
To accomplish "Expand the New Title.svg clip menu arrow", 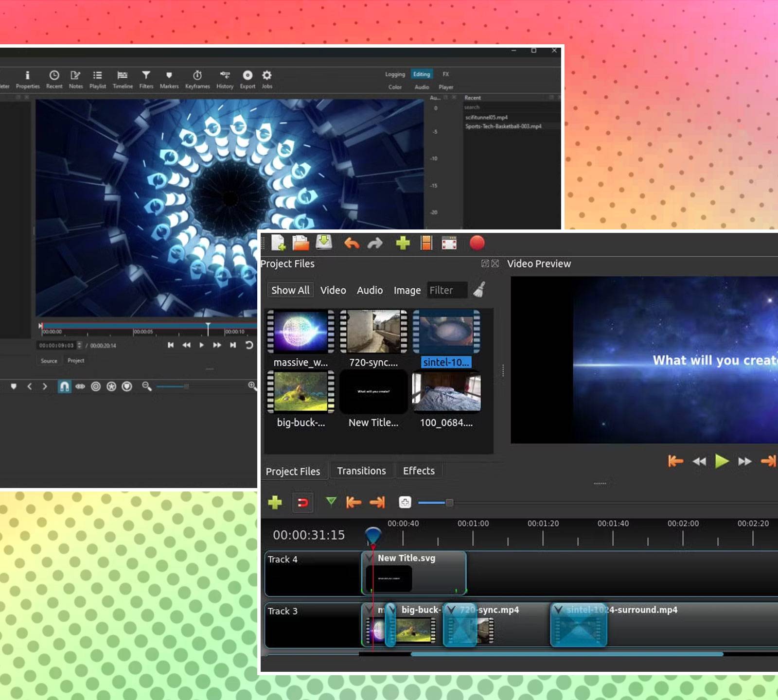I will pos(370,558).
